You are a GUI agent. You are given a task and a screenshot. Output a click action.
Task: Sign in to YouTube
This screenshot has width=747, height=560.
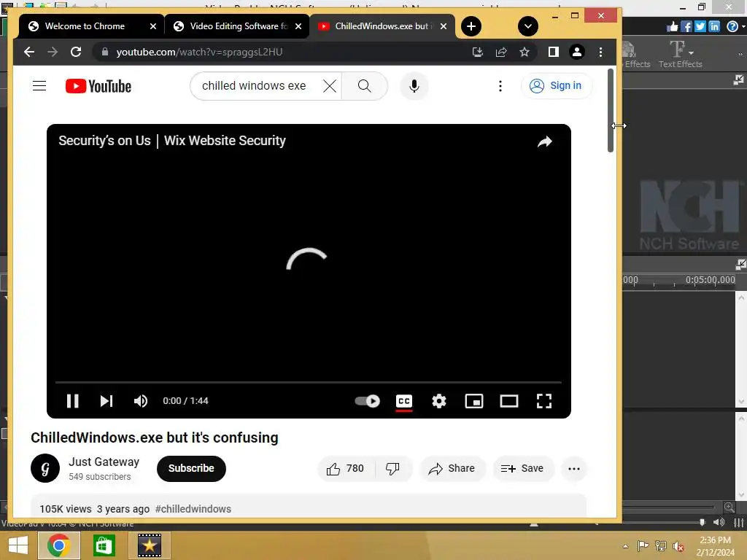(557, 86)
